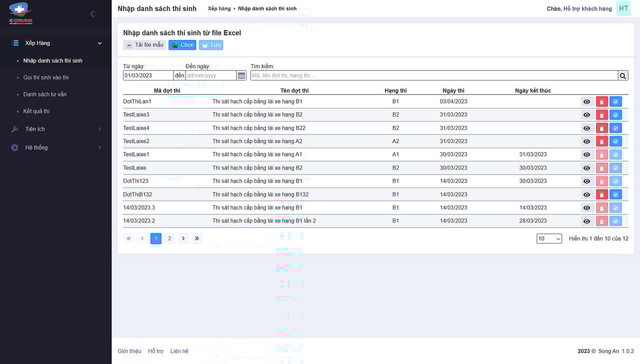Collapse the sidebar with the double-chevron icon
Viewport: 640px width, 364px height.
pos(93,14)
